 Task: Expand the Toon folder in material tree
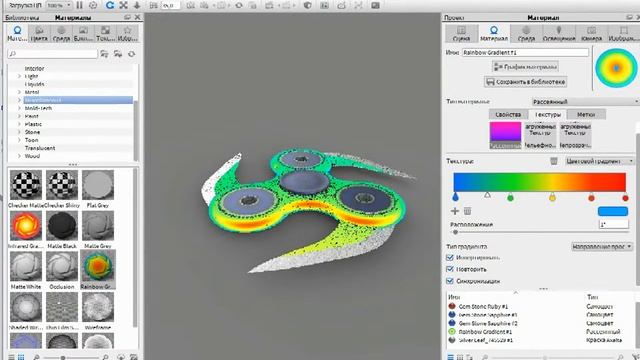click(x=19, y=140)
